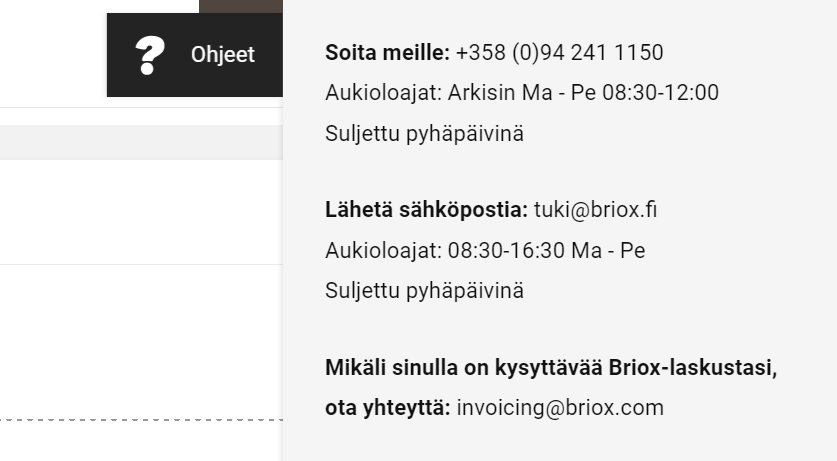Screen dimensions: 837x461
Task: Click the phone number +358 (0)94 241 1150
Action: click(x=559, y=52)
